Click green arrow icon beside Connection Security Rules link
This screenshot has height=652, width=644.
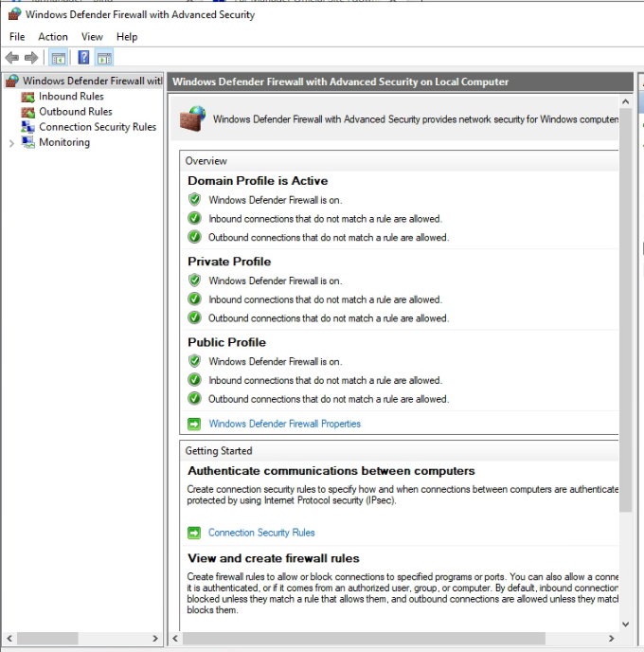[194, 533]
